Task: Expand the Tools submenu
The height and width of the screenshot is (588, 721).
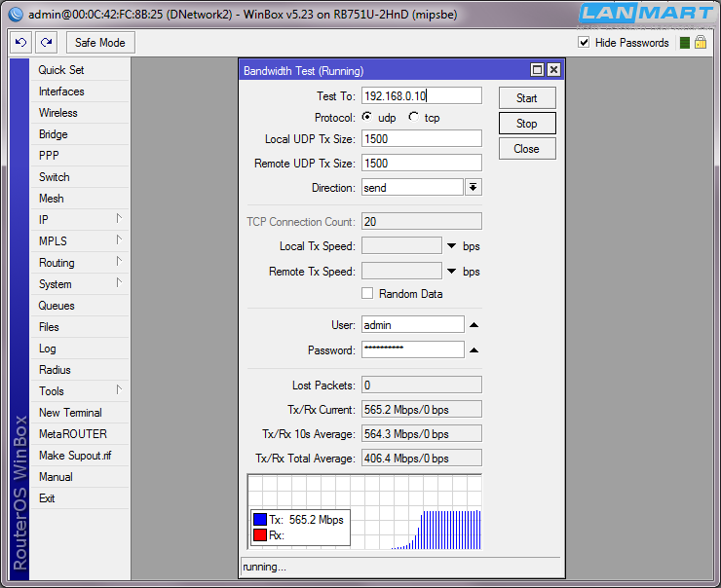Action: click(x=119, y=390)
